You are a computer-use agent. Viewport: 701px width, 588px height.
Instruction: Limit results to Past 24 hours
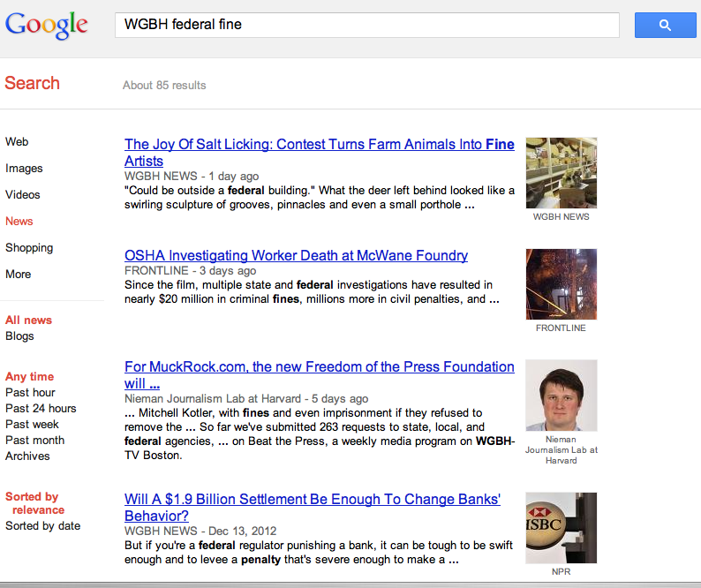tap(41, 408)
